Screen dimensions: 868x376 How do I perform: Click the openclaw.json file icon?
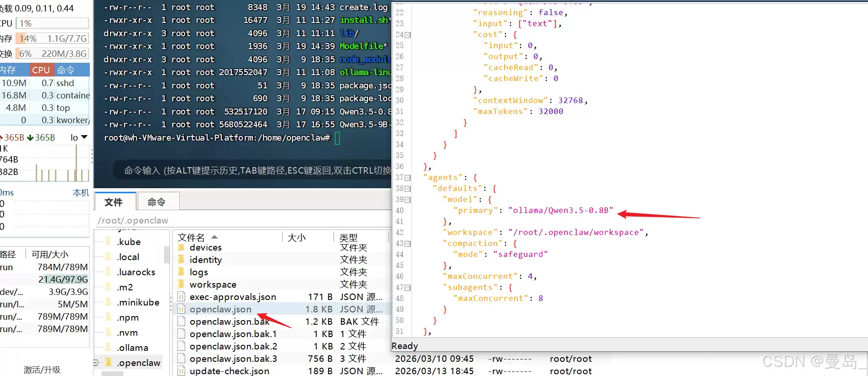coord(181,309)
